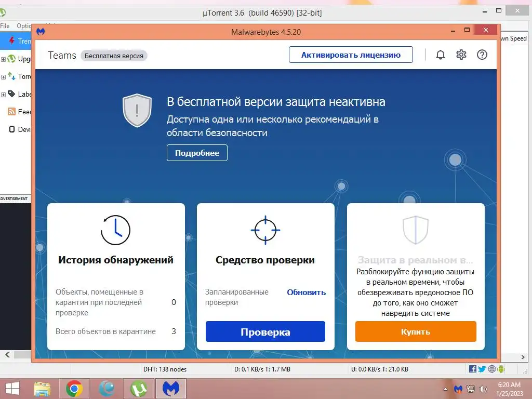Open volume speaker tray icon
Screen dimensions: 532x399
coord(483,389)
